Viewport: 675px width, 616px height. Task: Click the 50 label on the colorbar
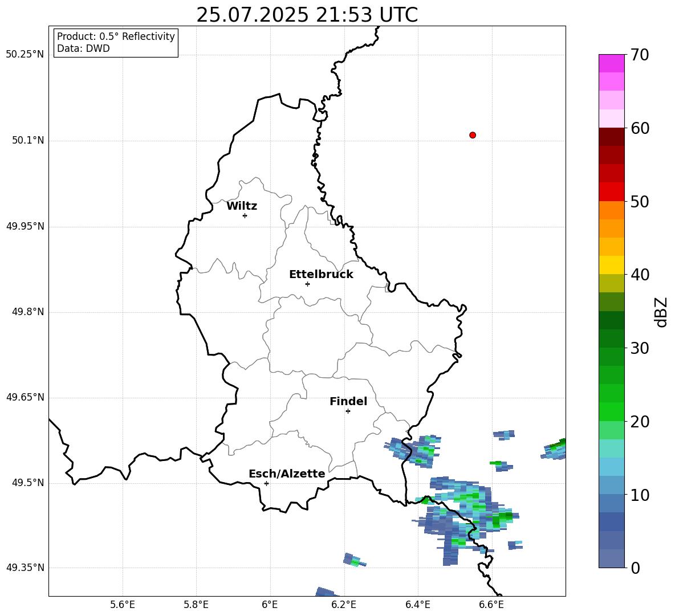pos(640,202)
